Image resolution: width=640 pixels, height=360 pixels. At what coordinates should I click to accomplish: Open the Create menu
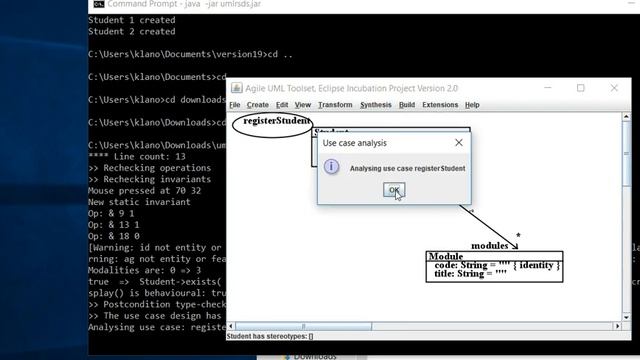pyautogui.click(x=258, y=105)
